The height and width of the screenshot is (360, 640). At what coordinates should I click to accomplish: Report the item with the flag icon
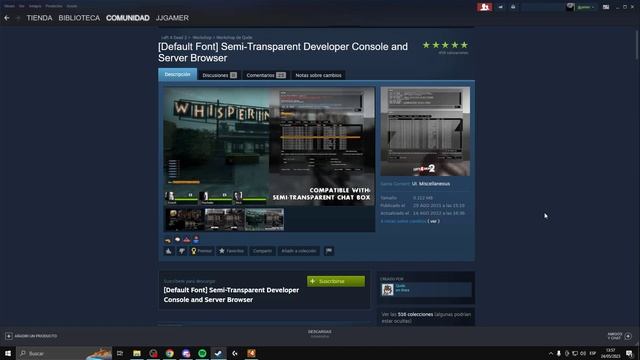click(x=329, y=251)
